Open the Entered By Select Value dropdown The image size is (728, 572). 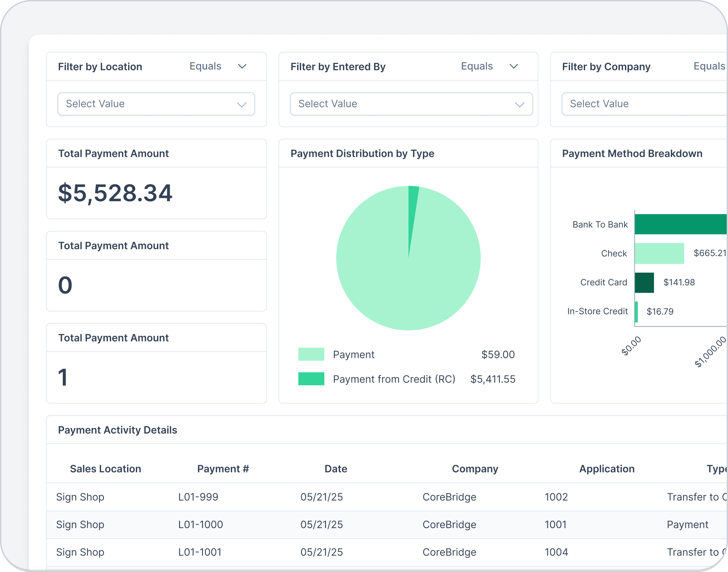[411, 104]
